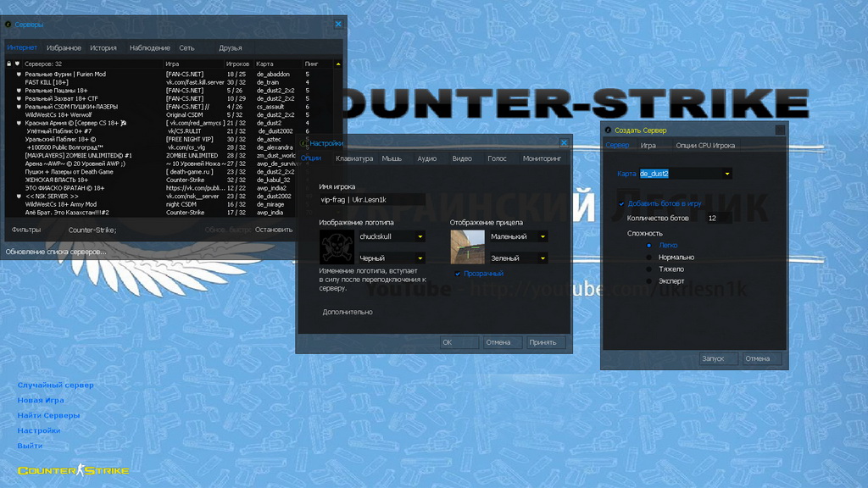Click OK in the Настройки window

pyautogui.click(x=459, y=342)
